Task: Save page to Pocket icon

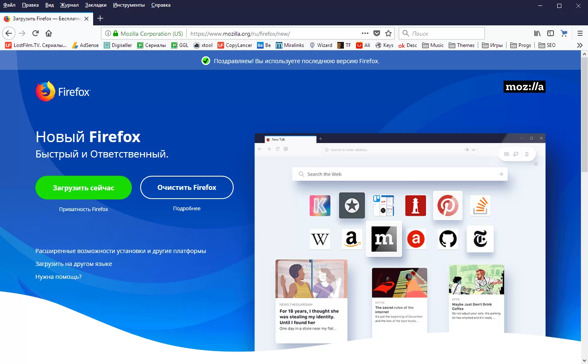Action: (x=377, y=33)
